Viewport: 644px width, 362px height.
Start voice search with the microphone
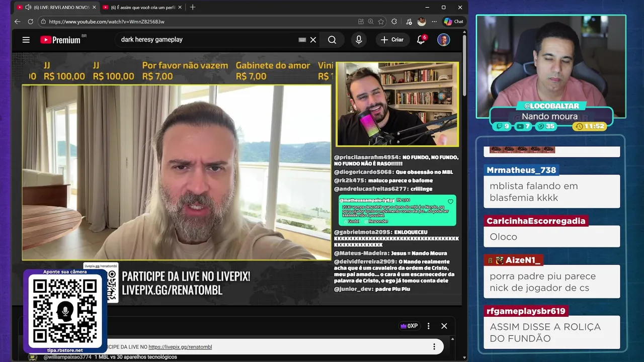[x=359, y=40]
